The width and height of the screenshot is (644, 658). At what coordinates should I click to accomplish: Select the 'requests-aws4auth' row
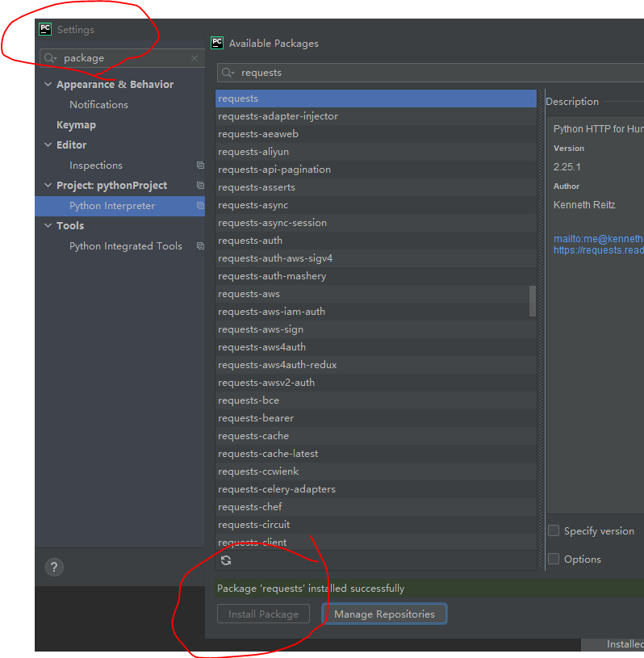[376, 347]
